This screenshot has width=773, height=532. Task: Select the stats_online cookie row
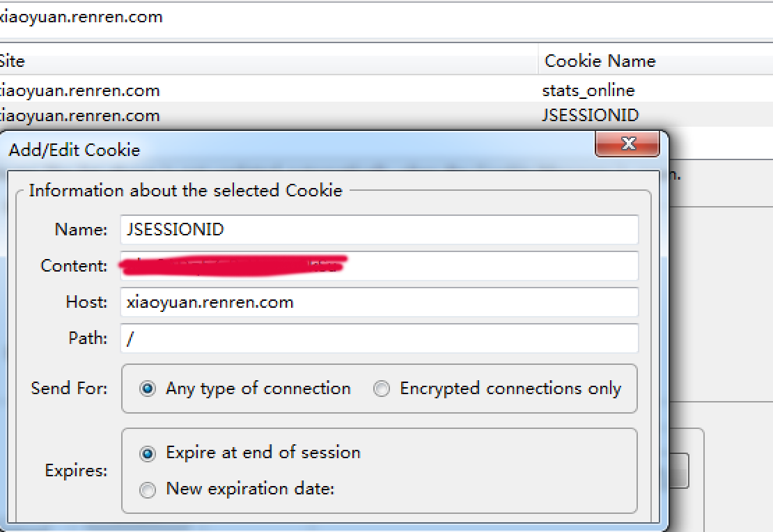pyautogui.click(x=386, y=90)
